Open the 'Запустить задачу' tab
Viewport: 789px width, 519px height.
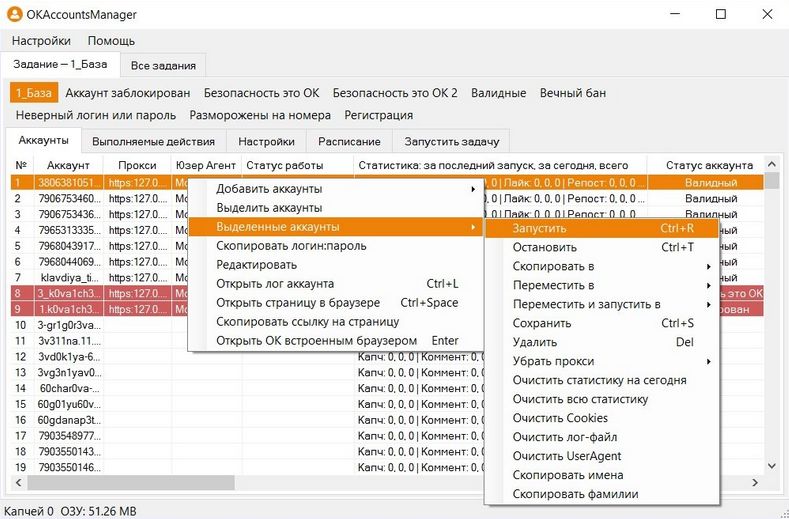[x=450, y=141]
